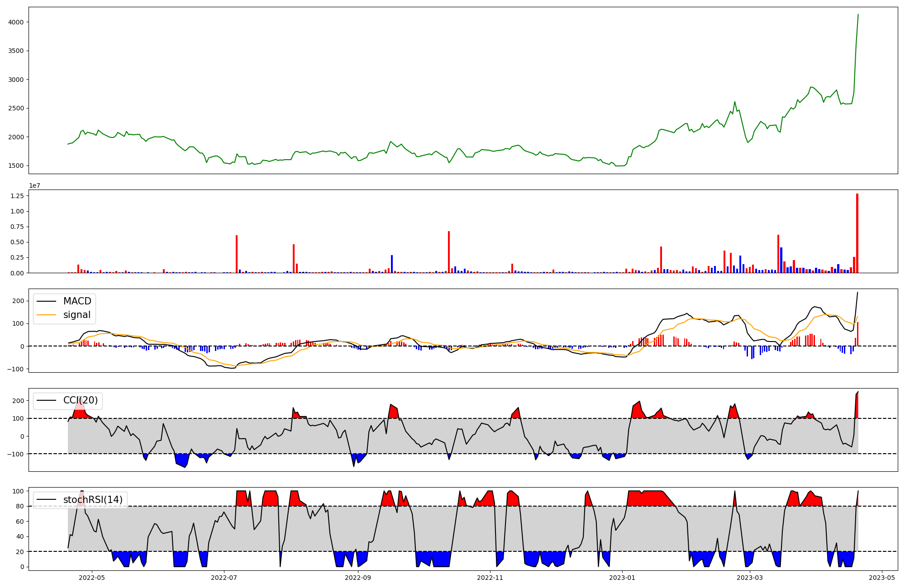Select the 2023-03 date label

tap(750, 578)
